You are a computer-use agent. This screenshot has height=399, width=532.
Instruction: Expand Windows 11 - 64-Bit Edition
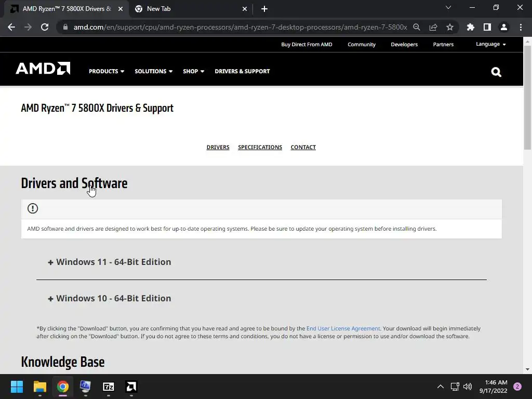[x=109, y=262]
